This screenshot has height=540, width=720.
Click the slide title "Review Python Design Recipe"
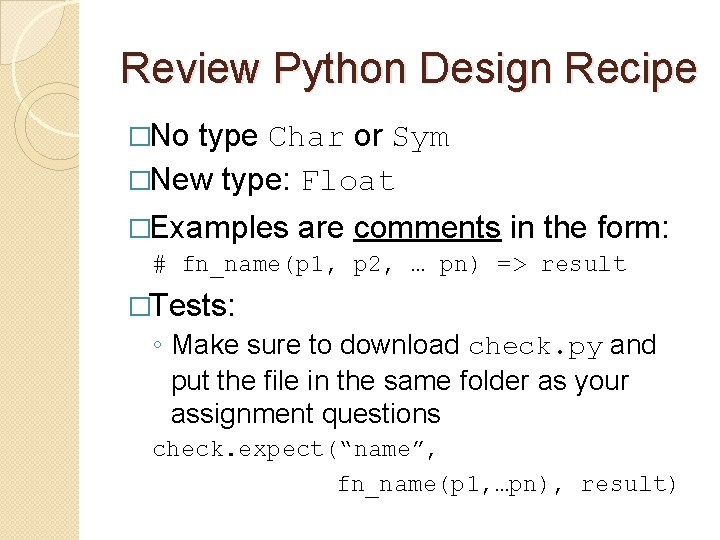(x=408, y=68)
